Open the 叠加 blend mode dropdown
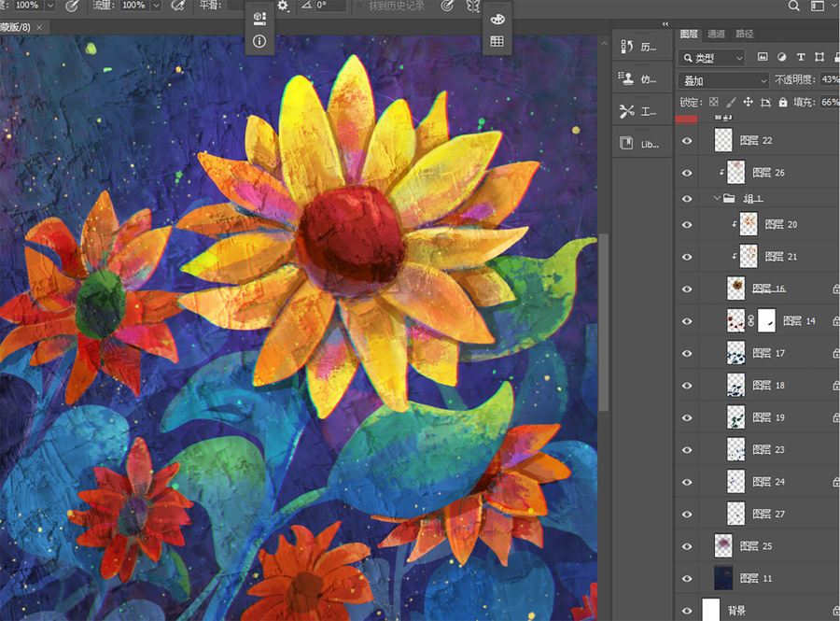This screenshot has height=621, width=840. pyautogui.click(x=723, y=80)
